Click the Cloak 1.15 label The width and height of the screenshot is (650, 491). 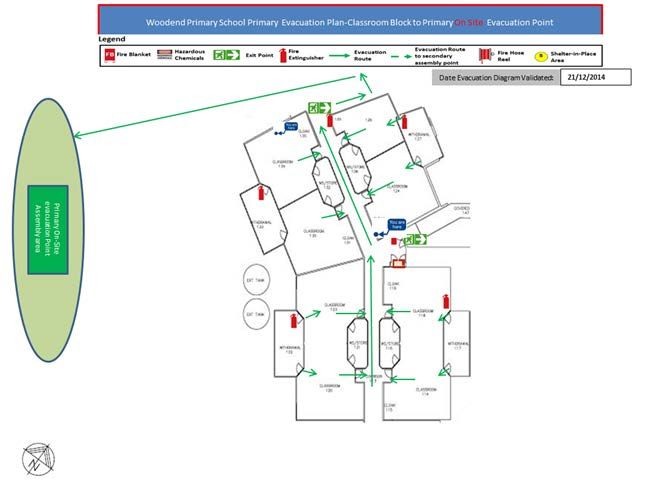click(390, 407)
